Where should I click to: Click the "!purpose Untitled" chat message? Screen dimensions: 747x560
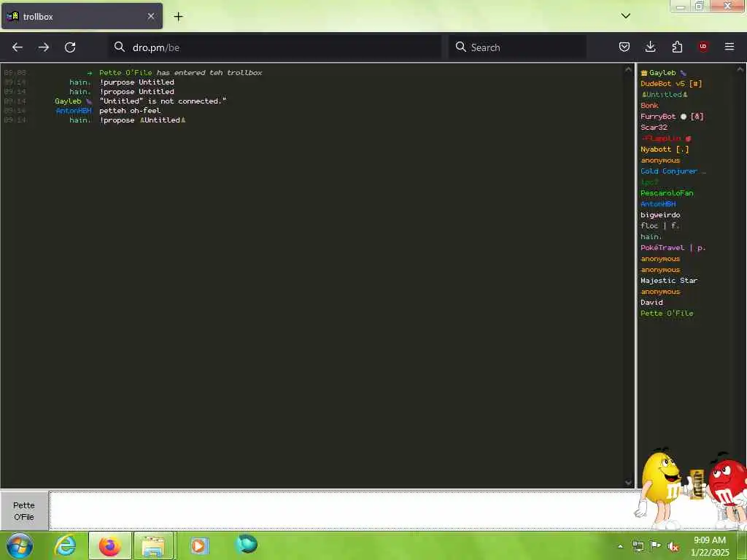coord(136,82)
